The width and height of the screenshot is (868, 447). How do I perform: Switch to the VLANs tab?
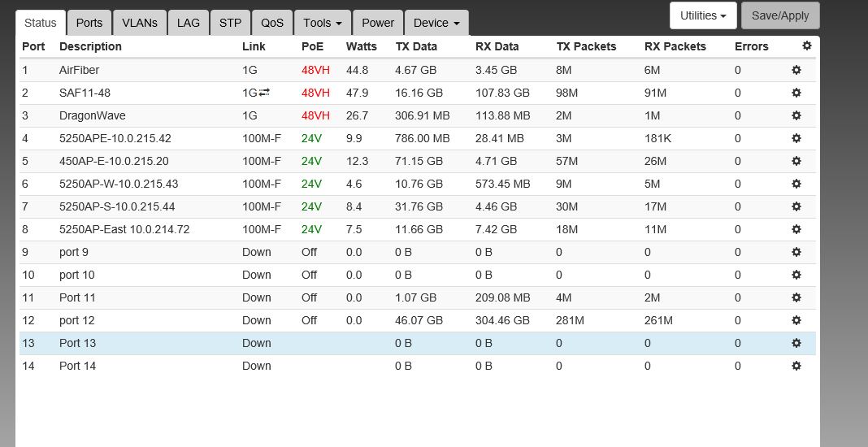[x=140, y=23]
